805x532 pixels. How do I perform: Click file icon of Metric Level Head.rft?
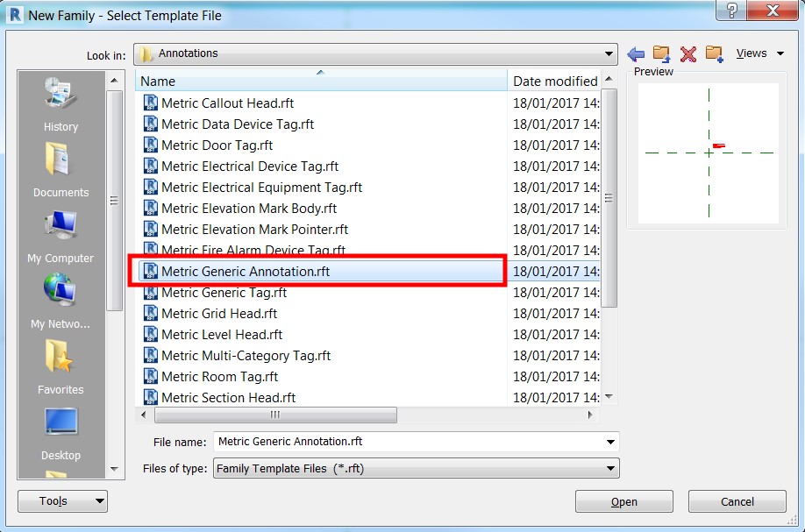pos(151,334)
